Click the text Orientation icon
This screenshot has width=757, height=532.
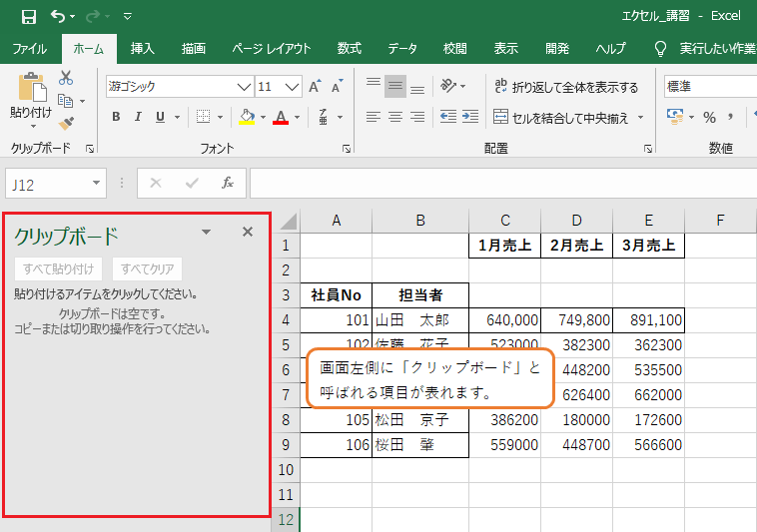448,86
